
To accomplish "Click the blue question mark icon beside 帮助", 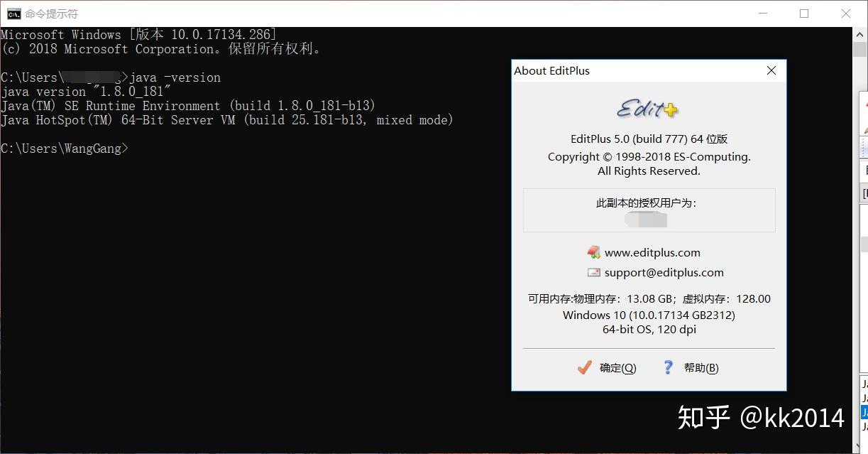I will click(667, 367).
